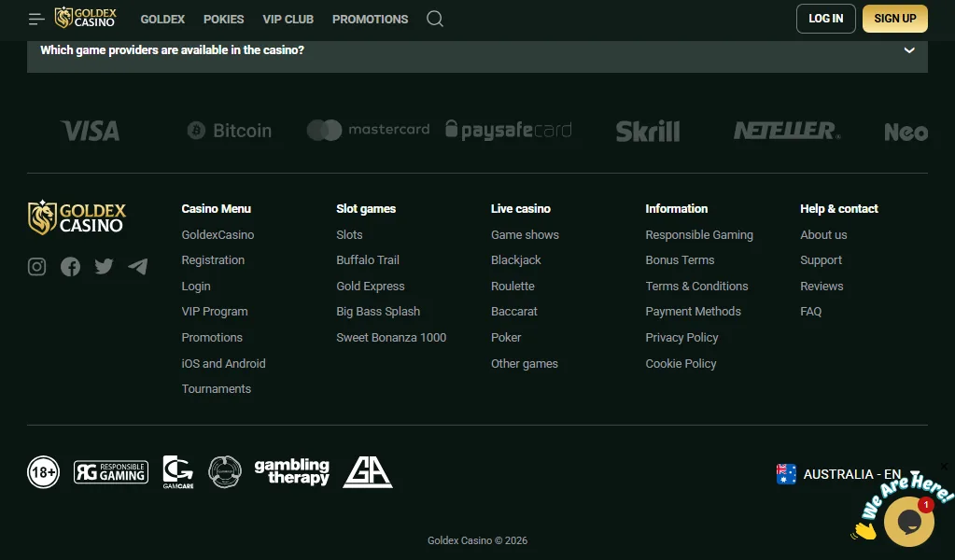The height and width of the screenshot is (560, 955).
Task: Open the Bonus Terms link
Action: pos(680,259)
